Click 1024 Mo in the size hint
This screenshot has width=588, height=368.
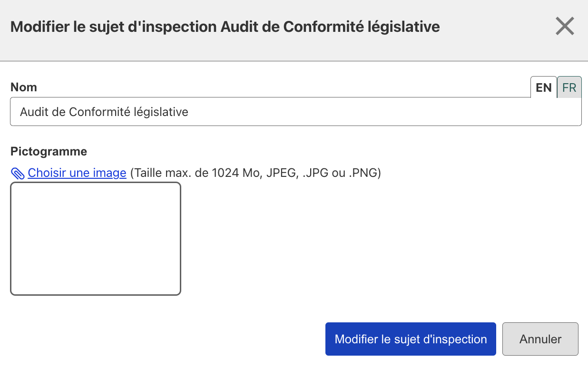pos(237,173)
